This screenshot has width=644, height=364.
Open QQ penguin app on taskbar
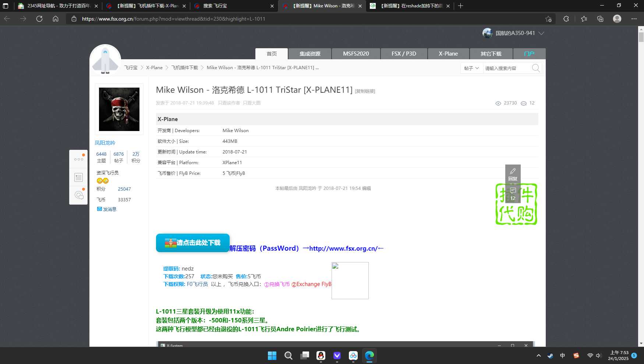tap(321, 356)
